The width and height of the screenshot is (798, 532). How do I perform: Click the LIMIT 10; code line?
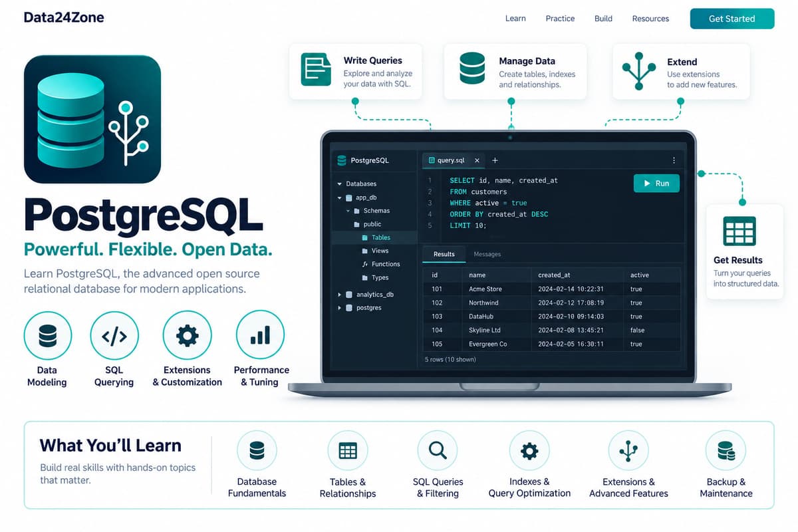pyautogui.click(x=468, y=225)
